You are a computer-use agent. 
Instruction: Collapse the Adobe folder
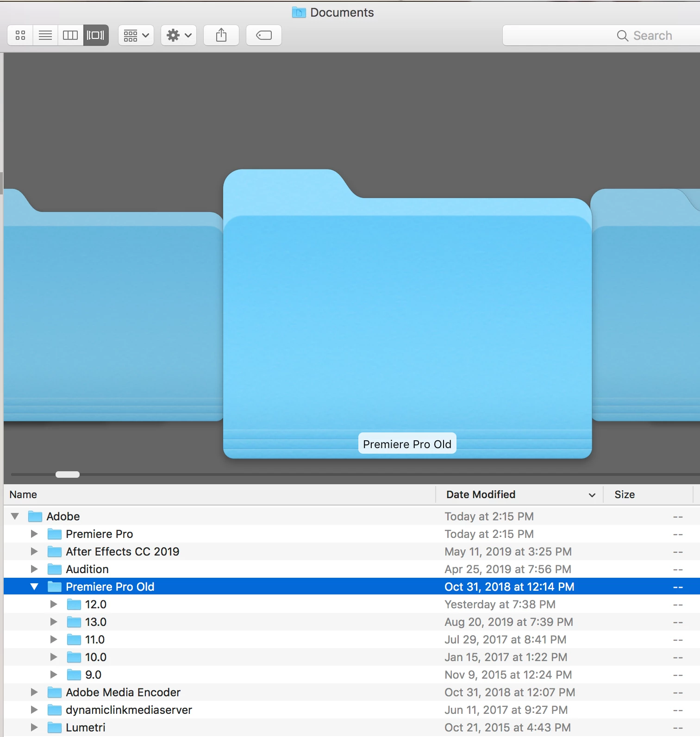[x=15, y=516]
